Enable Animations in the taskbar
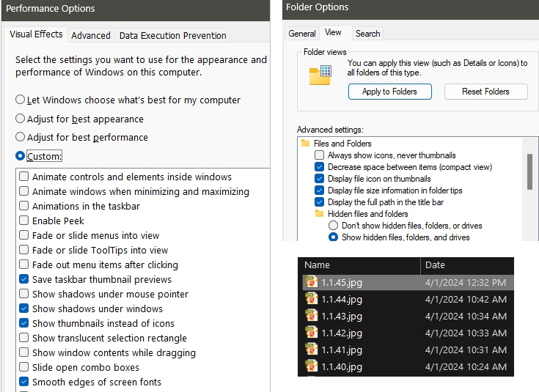 coord(23,206)
